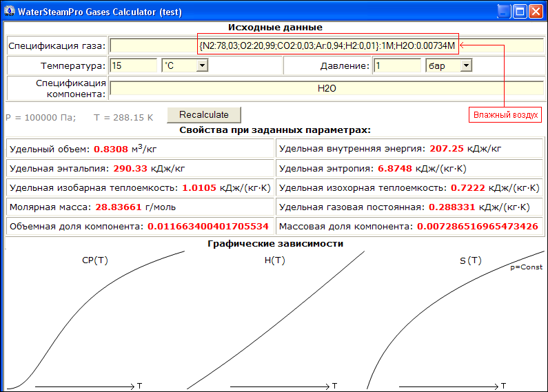Click the component specification field with H2O
The image size is (548, 392).
[327, 88]
